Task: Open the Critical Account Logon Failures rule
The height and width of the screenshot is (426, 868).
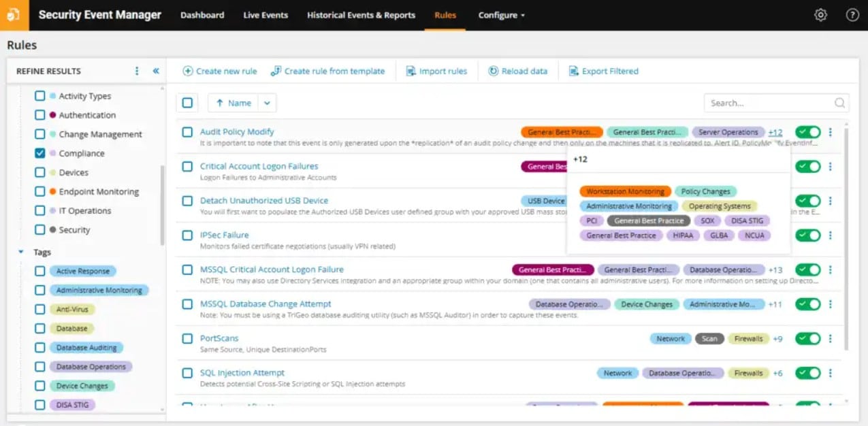Action: tap(259, 166)
